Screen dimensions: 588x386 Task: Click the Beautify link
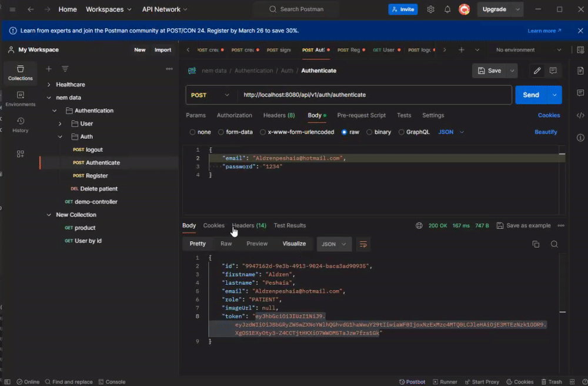click(x=545, y=132)
